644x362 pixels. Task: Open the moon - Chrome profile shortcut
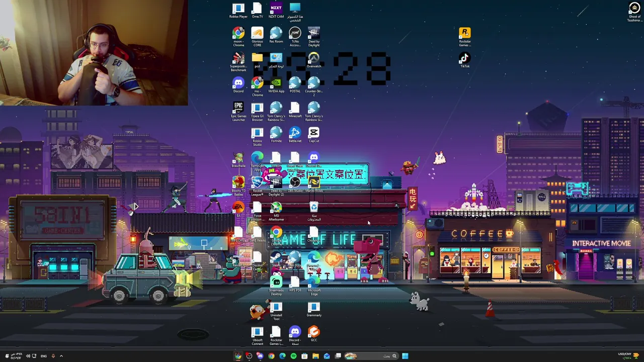(x=238, y=37)
